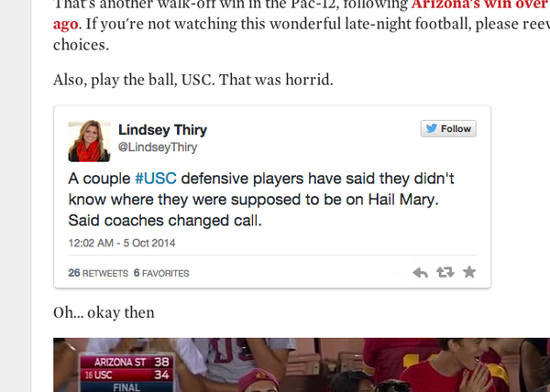
Task: Click Lindsey Thiry's profile avatar photo
Action: click(90, 138)
